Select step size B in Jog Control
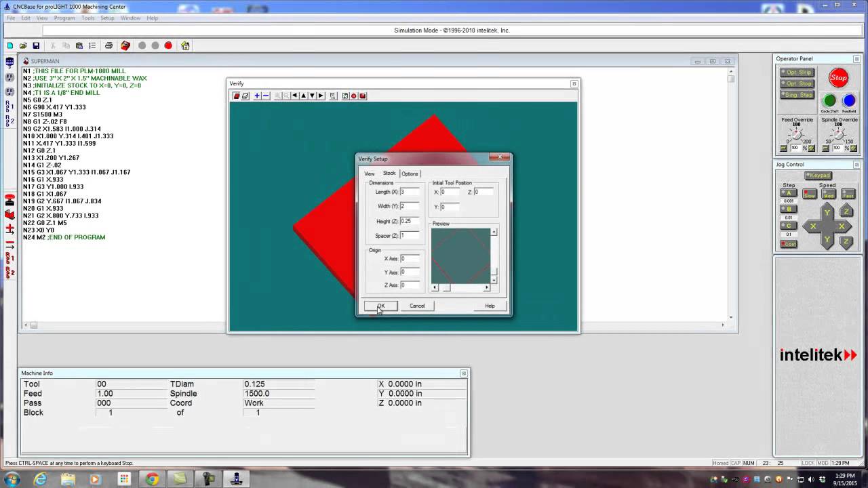 click(789, 209)
